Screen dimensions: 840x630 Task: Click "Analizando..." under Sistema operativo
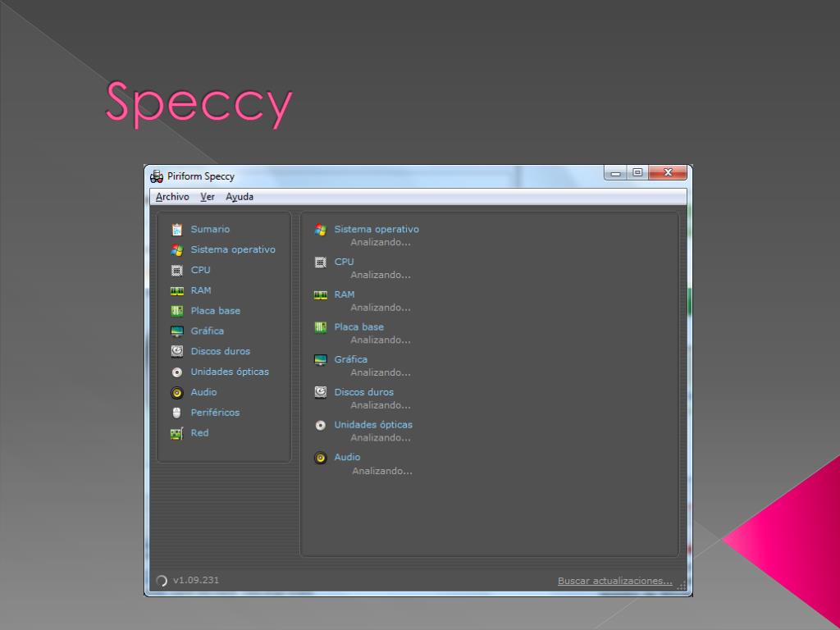click(x=381, y=242)
